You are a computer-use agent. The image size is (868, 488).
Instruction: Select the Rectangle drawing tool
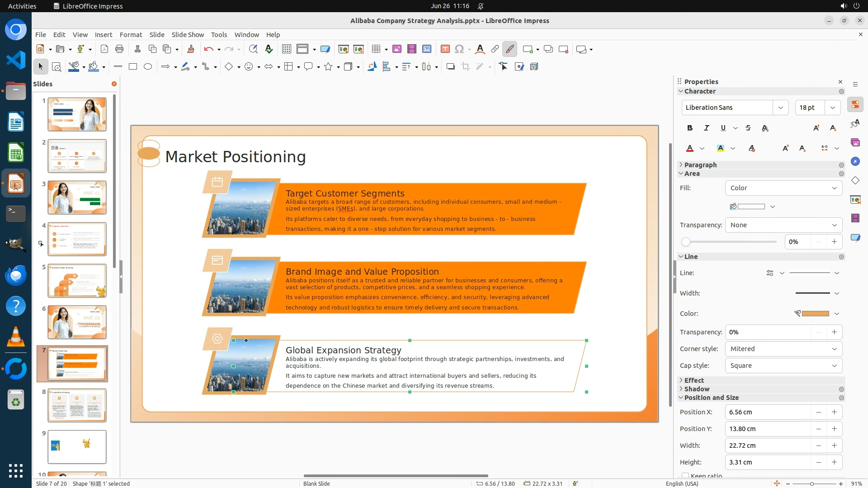coord(133,67)
